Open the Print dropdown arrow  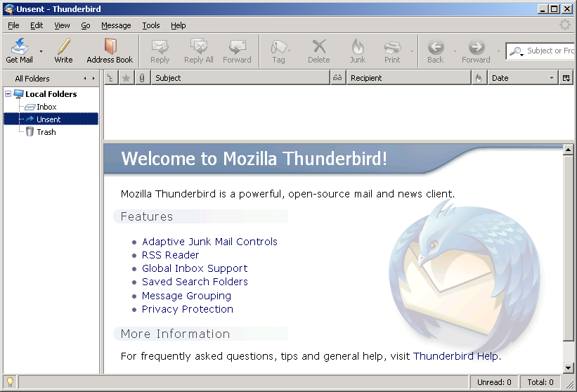[x=412, y=51]
